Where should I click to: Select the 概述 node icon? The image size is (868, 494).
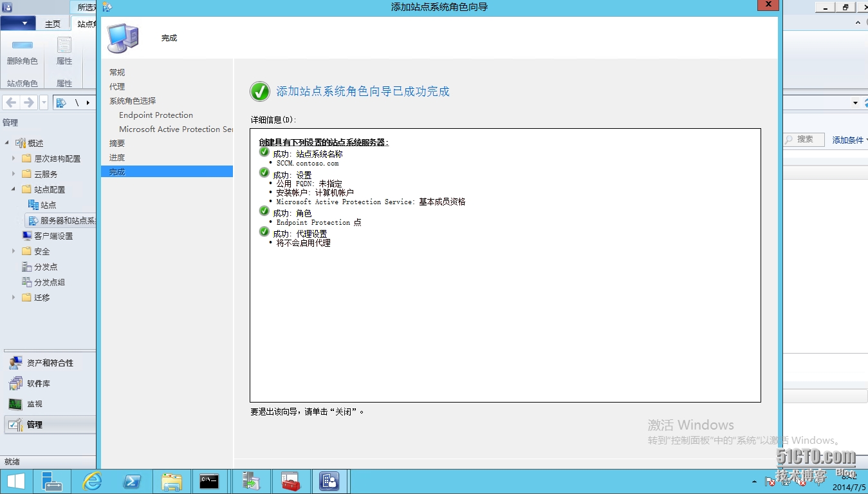pyautogui.click(x=20, y=143)
